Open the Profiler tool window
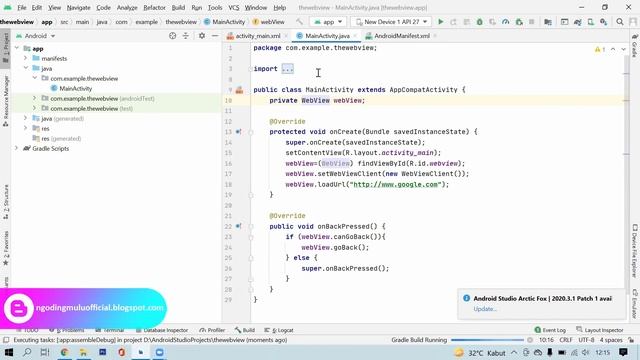This screenshot has width=640, height=360. coord(212,330)
